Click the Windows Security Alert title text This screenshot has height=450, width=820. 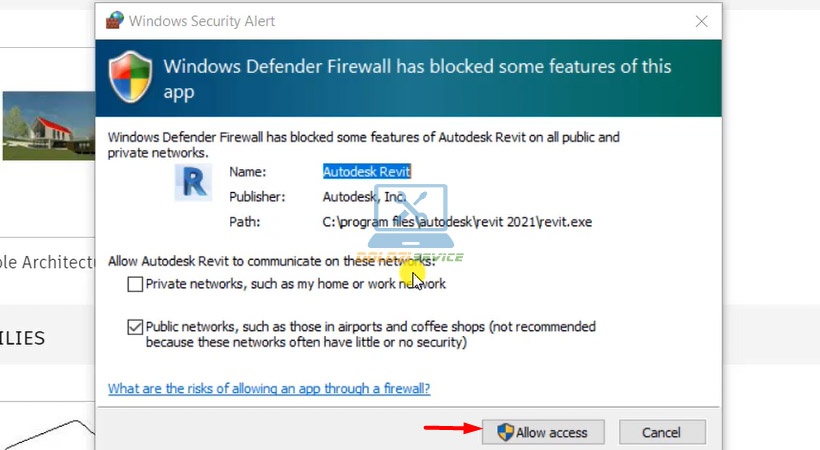pos(202,21)
